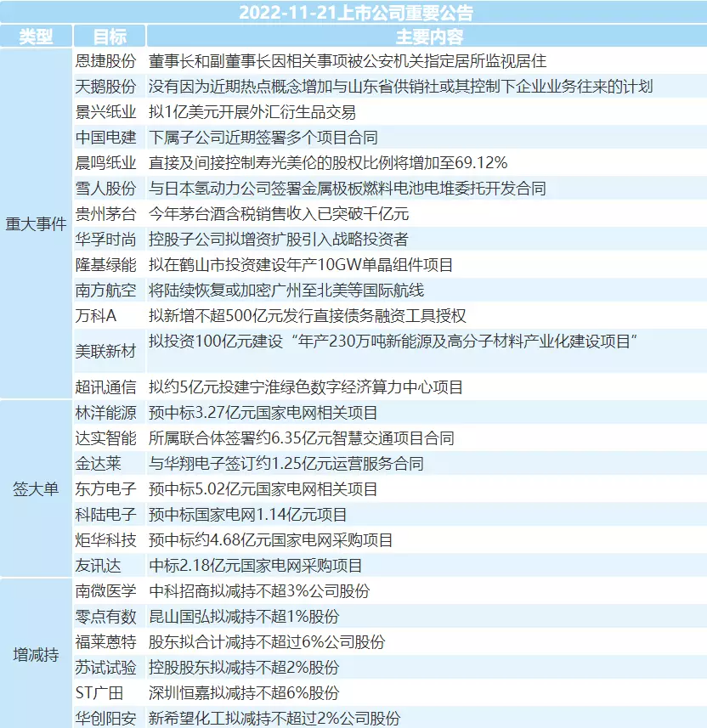Click the text about 6.35亿元智慧交通项目
The width and height of the screenshot is (707, 728).
tap(302, 438)
